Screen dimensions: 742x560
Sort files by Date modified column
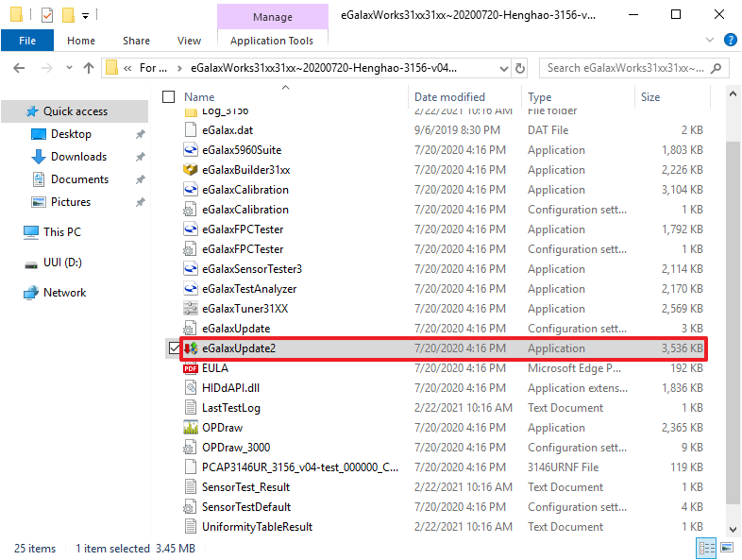pos(449,97)
